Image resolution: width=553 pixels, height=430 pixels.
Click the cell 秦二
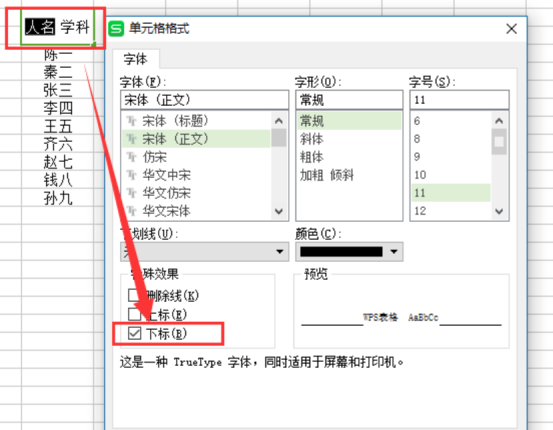click(x=57, y=72)
